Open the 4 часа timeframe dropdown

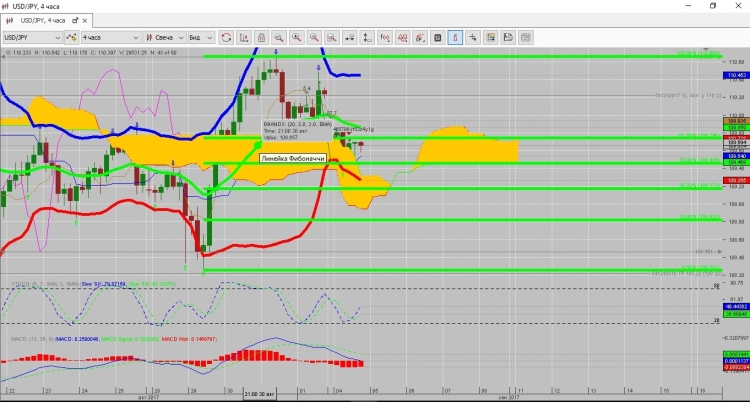tap(110, 37)
